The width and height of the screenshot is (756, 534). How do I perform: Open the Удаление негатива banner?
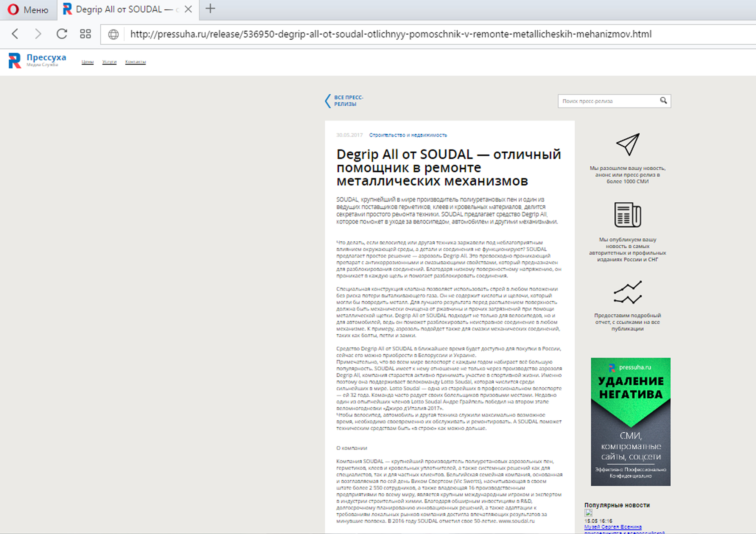pyautogui.click(x=631, y=421)
